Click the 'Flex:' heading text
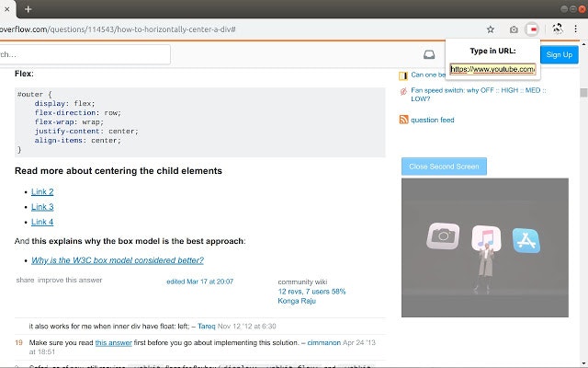588x368 pixels. point(24,74)
